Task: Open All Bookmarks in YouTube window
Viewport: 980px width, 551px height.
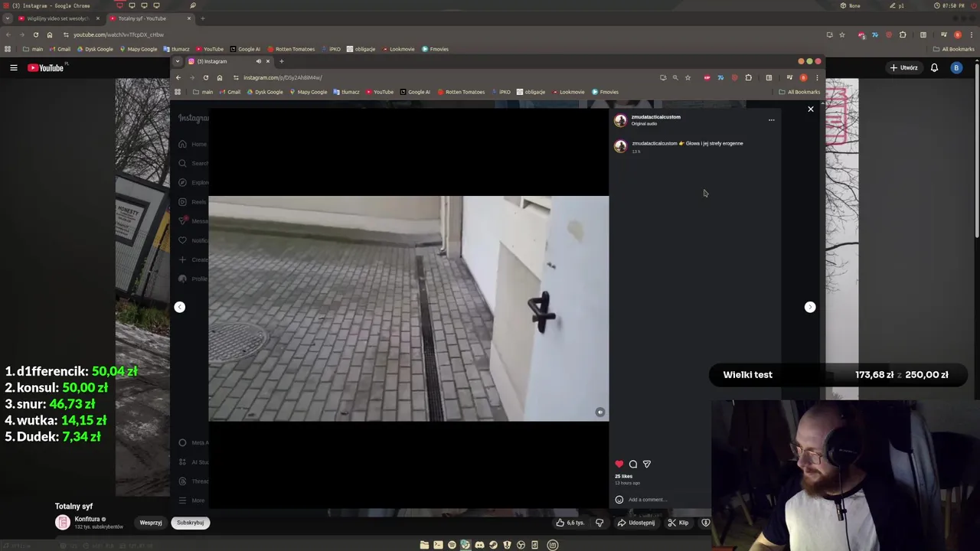Action: (x=954, y=49)
